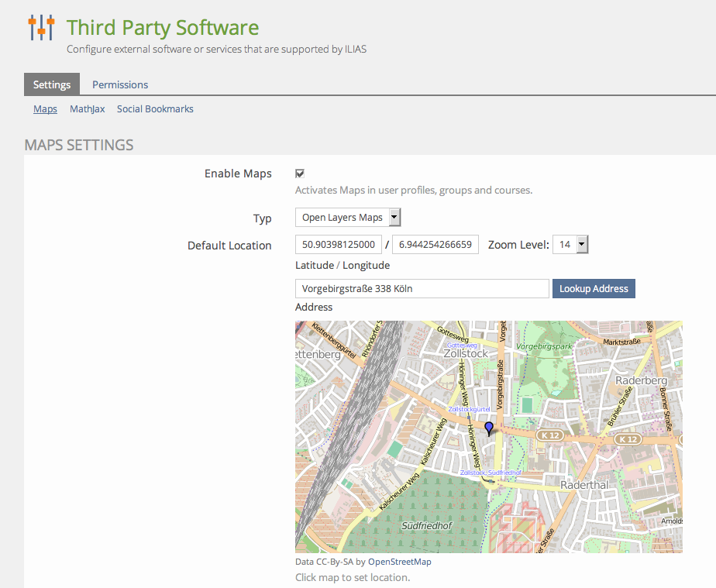
Task: Click the Address field with Vorgebirgstraße
Action: [422, 289]
